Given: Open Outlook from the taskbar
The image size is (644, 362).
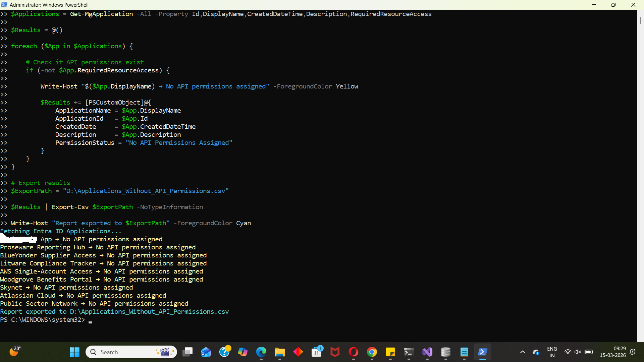Looking at the screenshot, I should pyautogui.click(x=206, y=352).
